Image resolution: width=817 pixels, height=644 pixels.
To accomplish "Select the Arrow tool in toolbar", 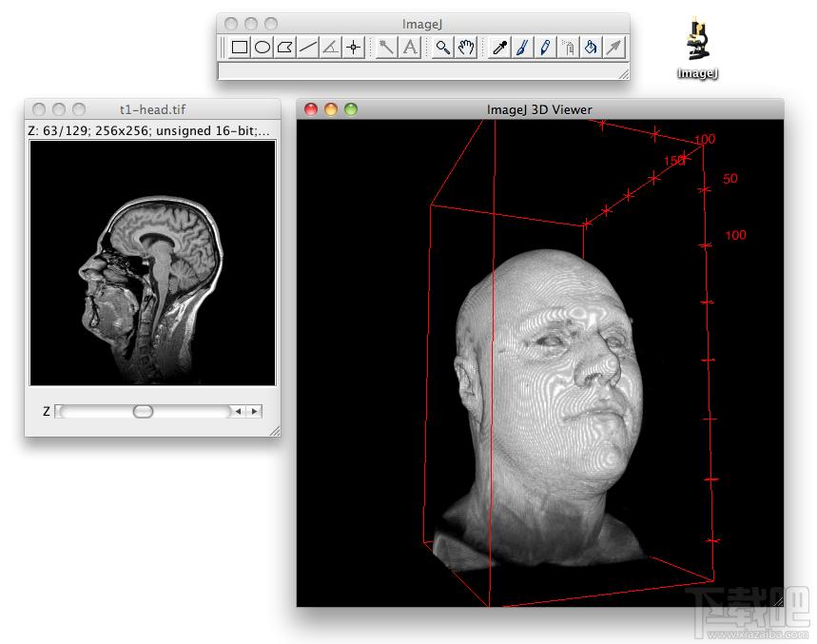I will tap(613, 47).
